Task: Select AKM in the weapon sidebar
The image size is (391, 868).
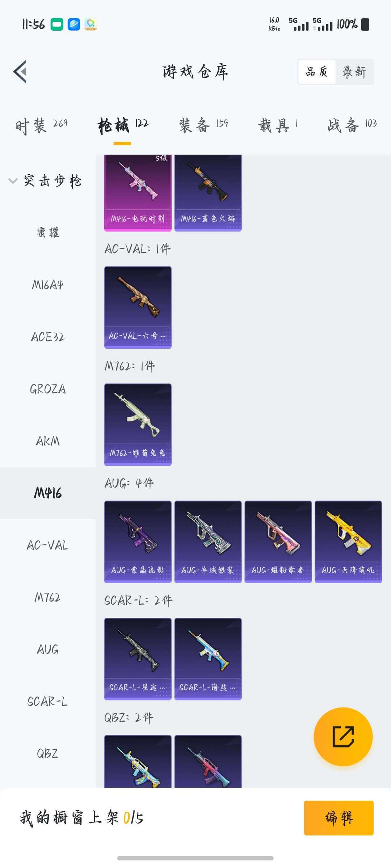Action: pyautogui.click(x=48, y=441)
